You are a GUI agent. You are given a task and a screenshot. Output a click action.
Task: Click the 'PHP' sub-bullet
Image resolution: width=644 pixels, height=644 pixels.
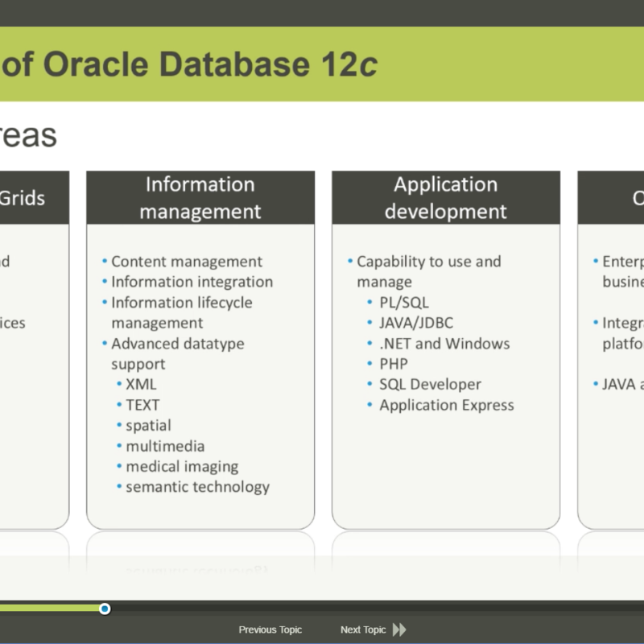[394, 365]
